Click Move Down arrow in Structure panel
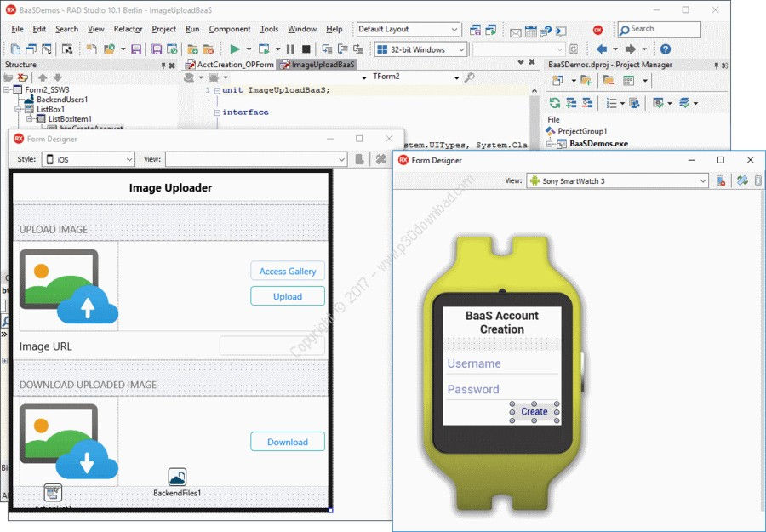 click(x=58, y=77)
